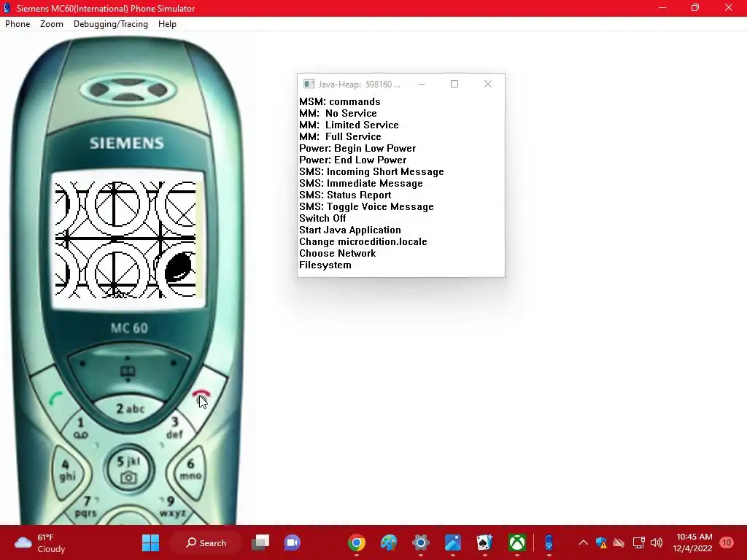Open the OneDrive tray icon
The height and width of the screenshot is (560, 747).
click(619, 542)
